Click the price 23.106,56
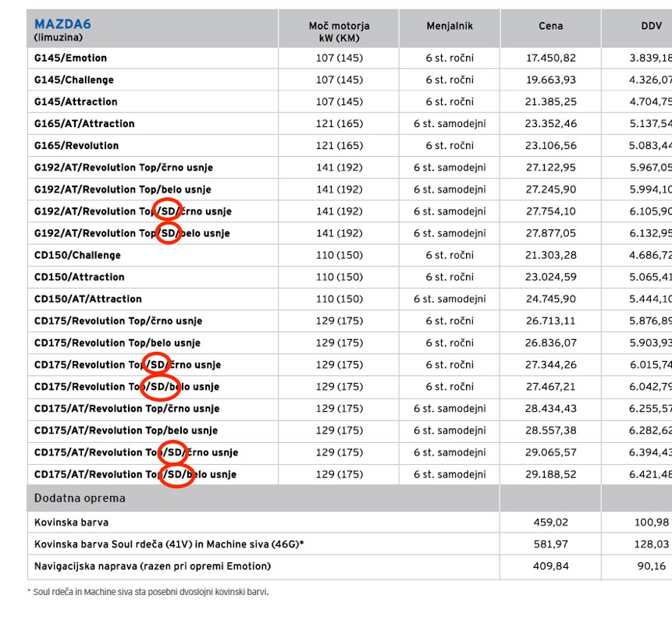The image size is (672, 620). pyautogui.click(x=551, y=146)
